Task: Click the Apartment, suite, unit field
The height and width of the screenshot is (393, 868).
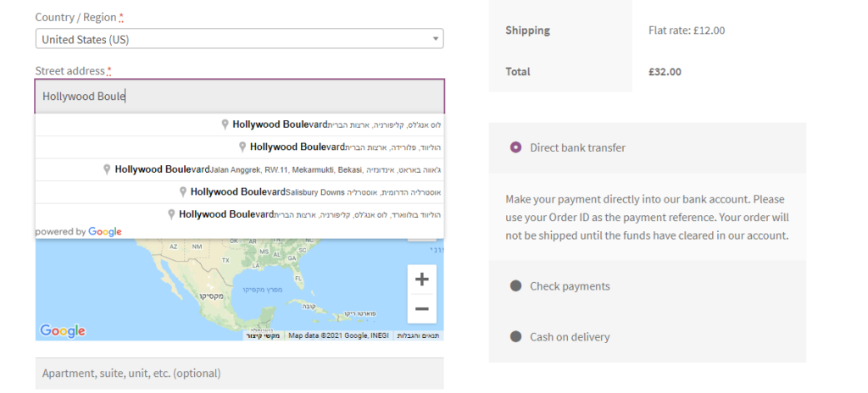Action: [x=239, y=373]
